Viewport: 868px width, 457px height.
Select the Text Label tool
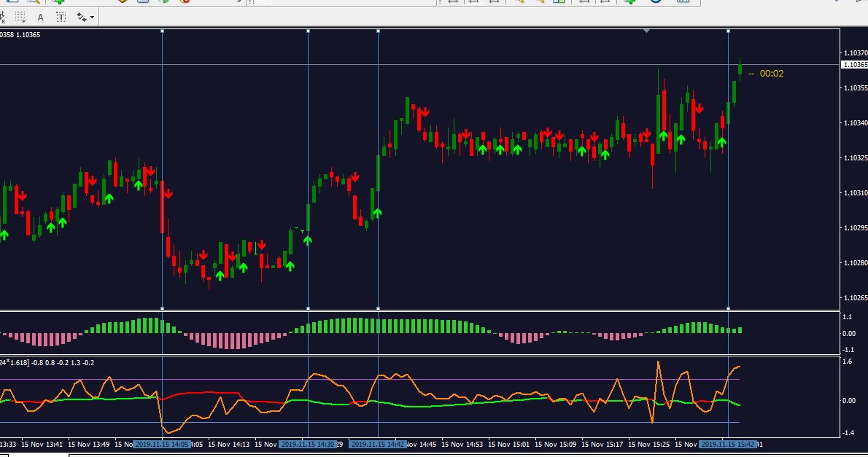click(61, 17)
